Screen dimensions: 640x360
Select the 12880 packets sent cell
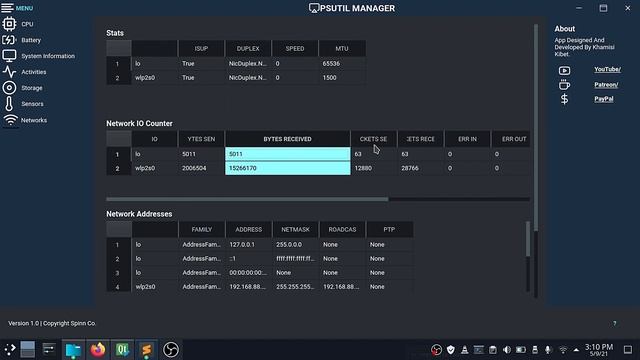(373, 168)
